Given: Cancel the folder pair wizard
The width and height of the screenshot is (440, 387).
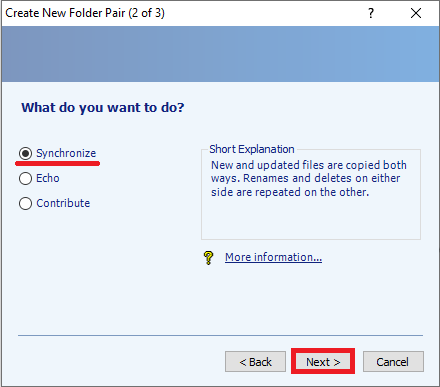Looking at the screenshot, I should click(x=393, y=362).
